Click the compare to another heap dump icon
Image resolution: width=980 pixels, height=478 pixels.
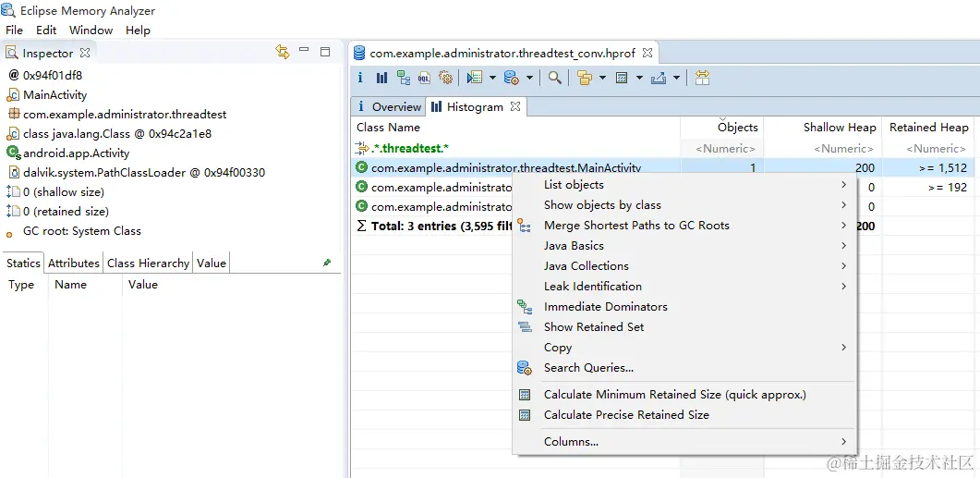[x=703, y=78]
